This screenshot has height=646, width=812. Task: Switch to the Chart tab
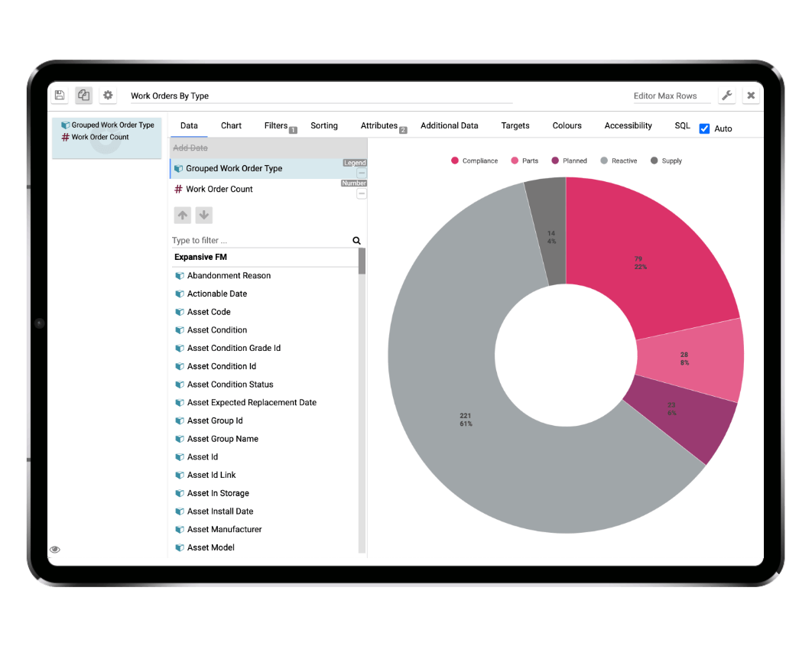(x=231, y=125)
